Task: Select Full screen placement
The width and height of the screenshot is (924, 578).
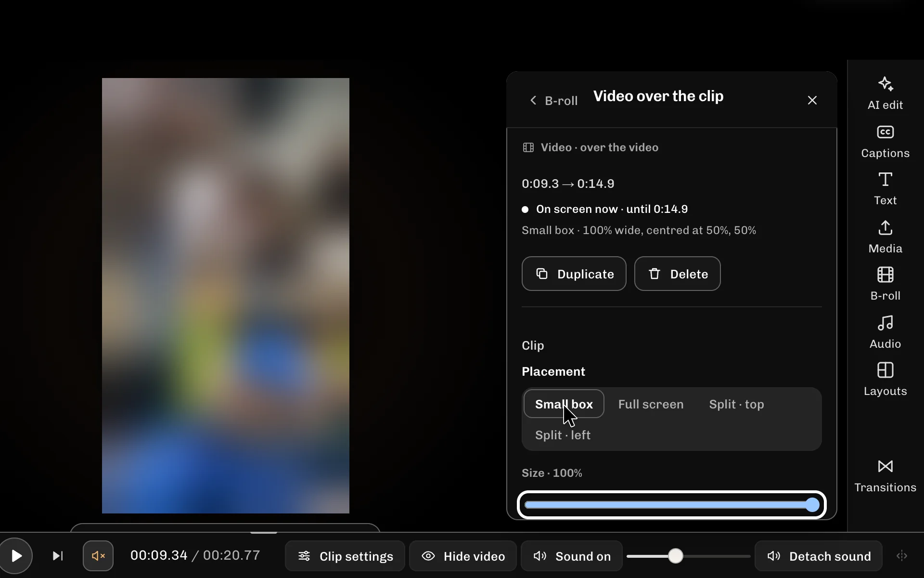Action: pyautogui.click(x=651, y=404)
